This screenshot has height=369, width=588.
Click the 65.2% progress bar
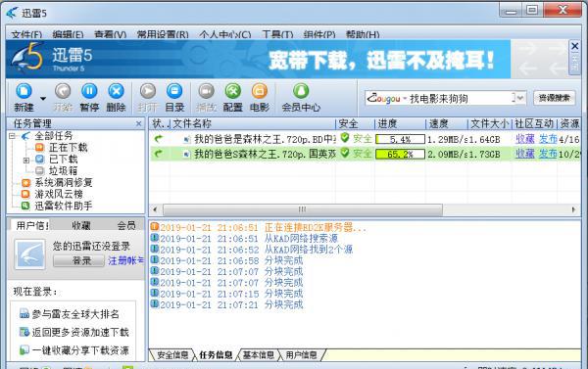[400, 154]
